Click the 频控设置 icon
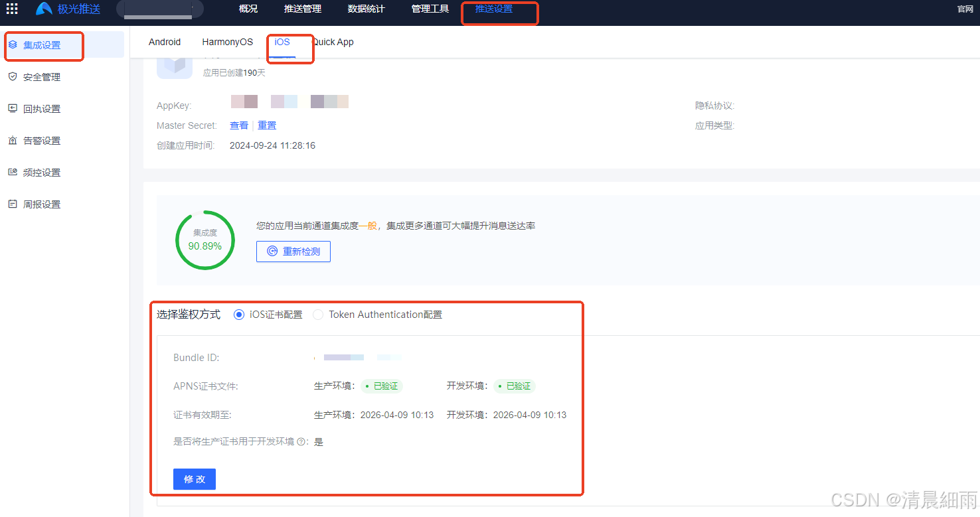Image resolution: width=980 pixels, height=517 pixels. pyautogui.click(x=13, y=173)
